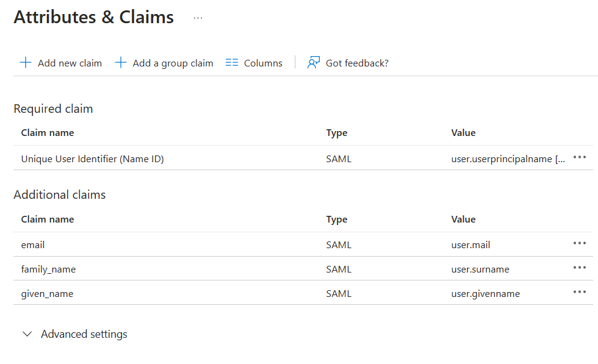Open the ellipsis menu beside the page title
Viewport: 598px width, 364px height.
pyautogui.click(x=198, y=18)
